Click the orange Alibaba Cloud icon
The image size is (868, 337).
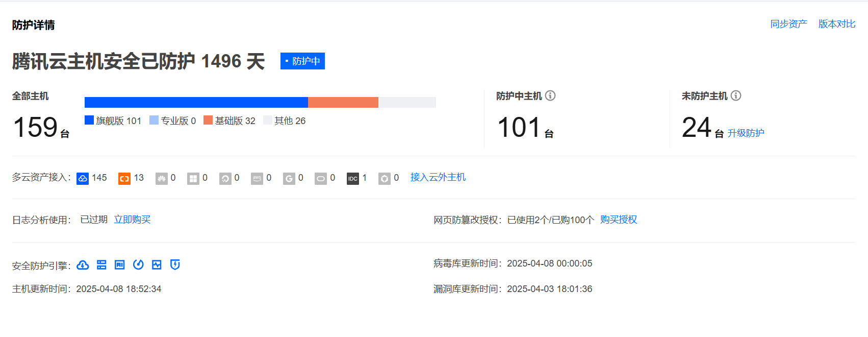point(124,178)
